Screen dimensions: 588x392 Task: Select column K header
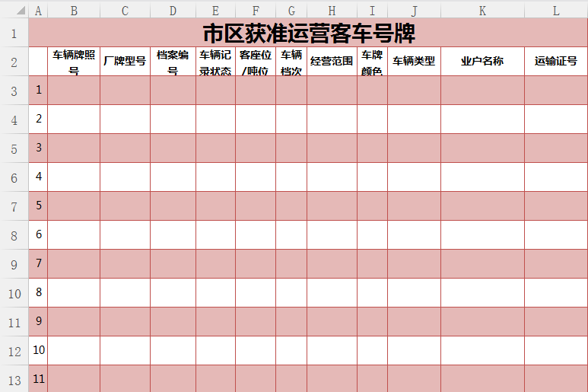(482, 11)
